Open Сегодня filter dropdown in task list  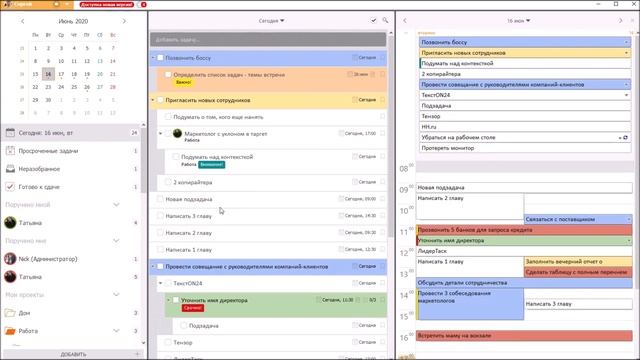click(271, 21)
